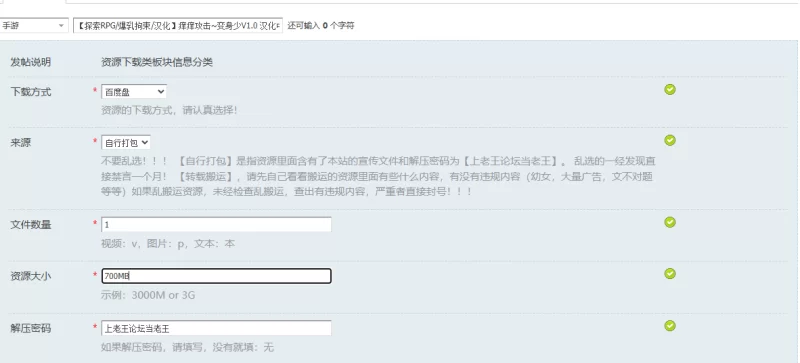The height and width of the screenshot is (363, 800).
Task: Click the 资源大小 field label
Action: click(31, 276)
